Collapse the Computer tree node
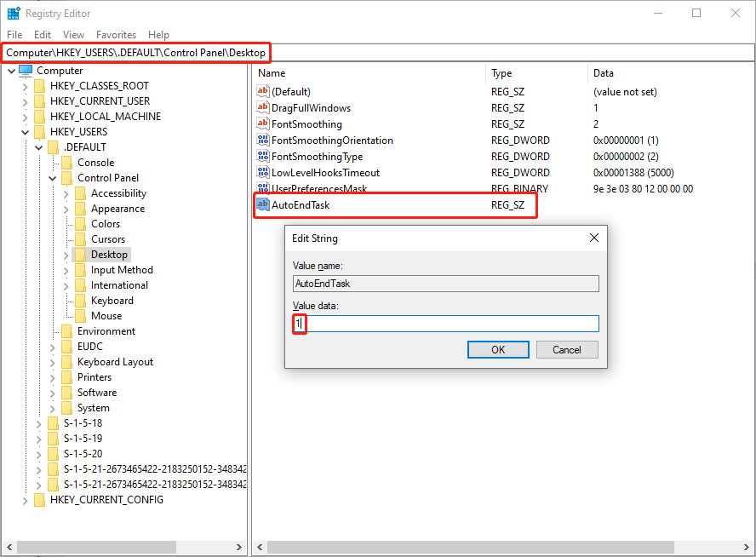Viewport: 756px width, 557px height. pyautogui.click(x=12, y=71)
